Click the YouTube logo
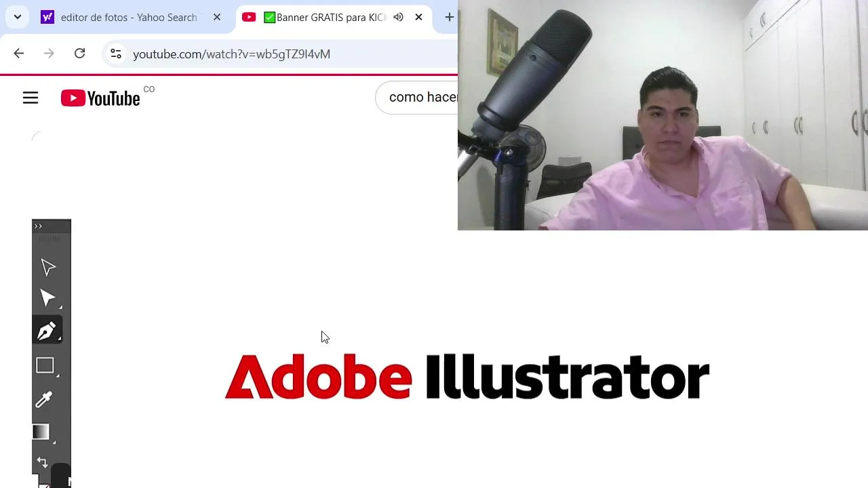868x488 pixels. pyautogui.click(x=100, y=98)
